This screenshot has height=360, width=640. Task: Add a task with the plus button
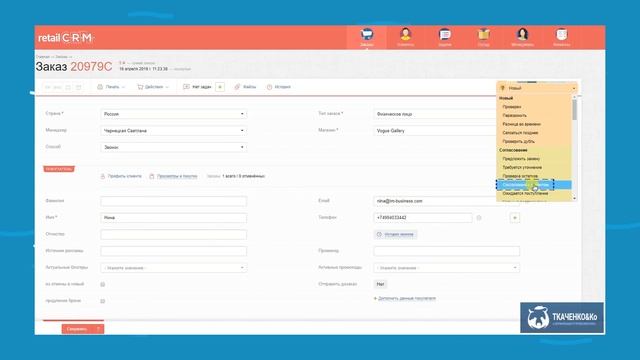tap(220, 87)
